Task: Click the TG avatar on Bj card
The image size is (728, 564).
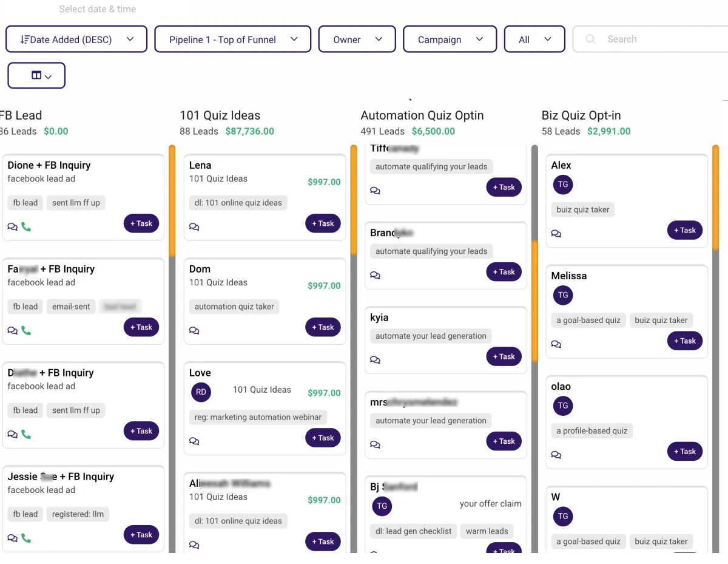Action: tap(382, 506)
